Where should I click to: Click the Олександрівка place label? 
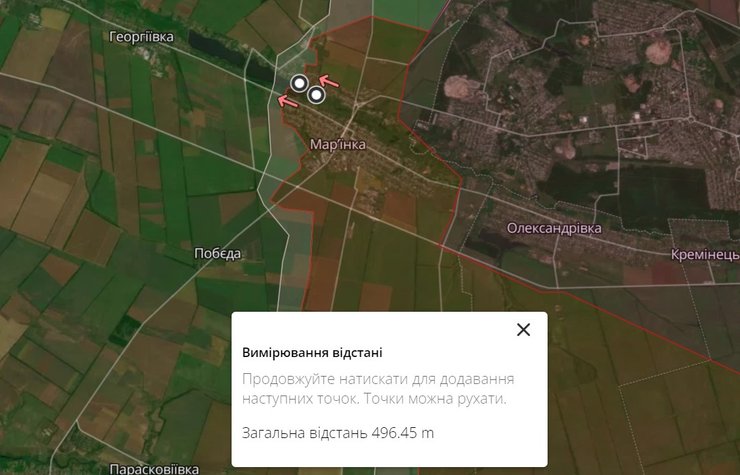(x=554, y=229)
